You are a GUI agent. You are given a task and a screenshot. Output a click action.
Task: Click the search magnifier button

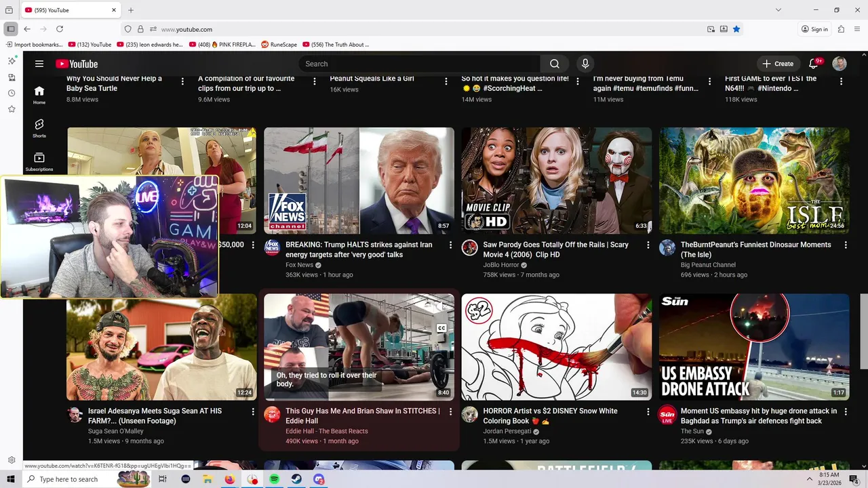555,64
